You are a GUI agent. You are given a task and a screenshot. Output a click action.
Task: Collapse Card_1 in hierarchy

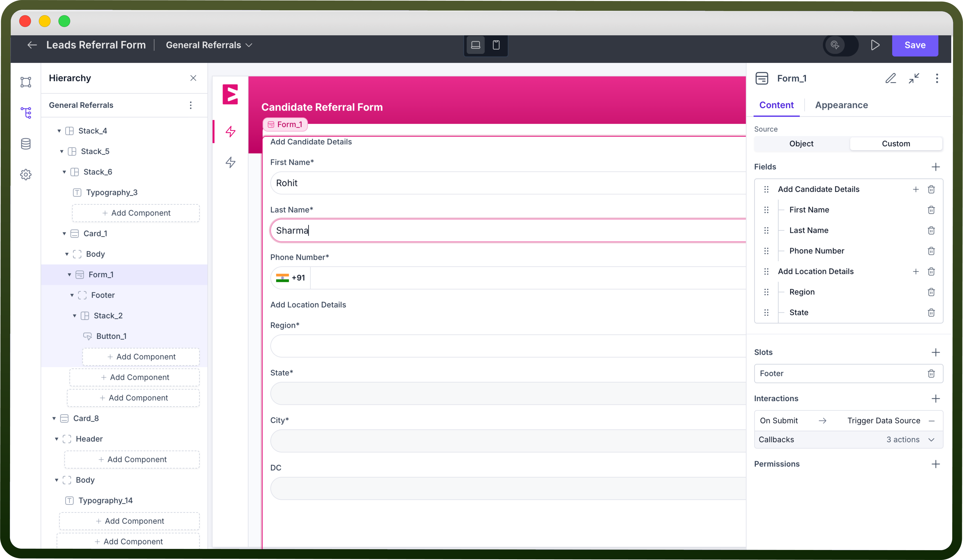64,234
